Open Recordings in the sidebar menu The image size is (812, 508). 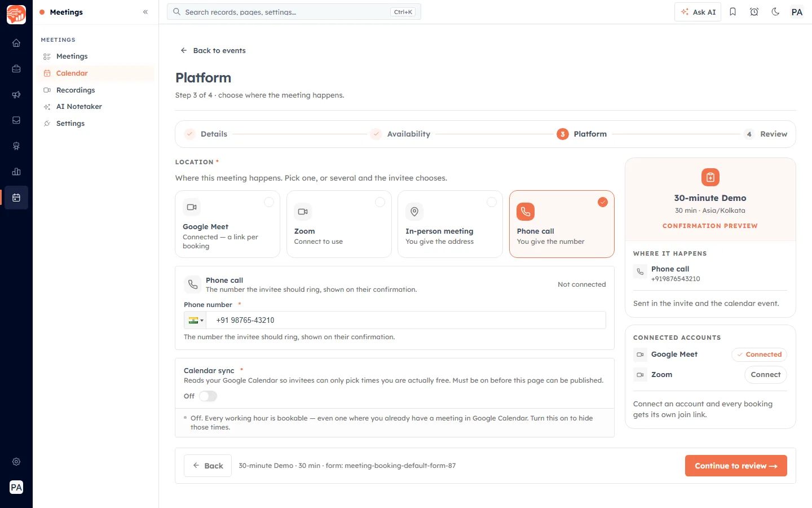[x=95, y=90]
